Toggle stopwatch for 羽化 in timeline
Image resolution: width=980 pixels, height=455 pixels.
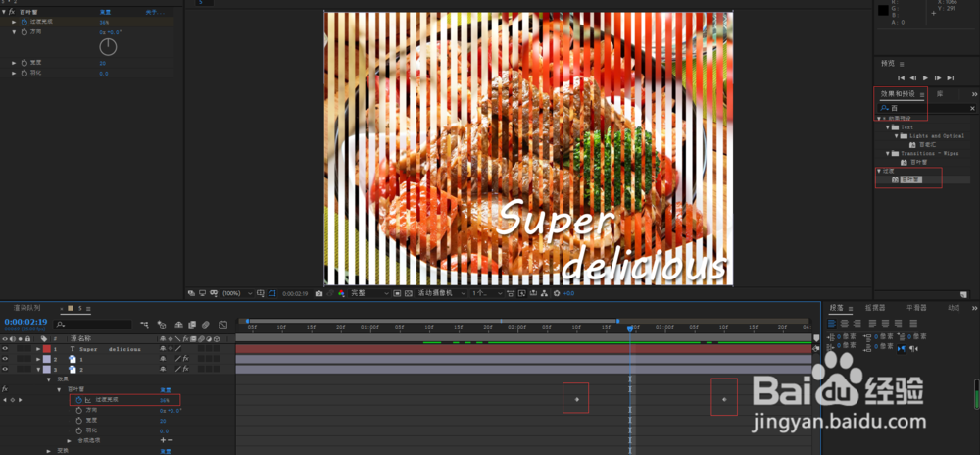(78, 430)
